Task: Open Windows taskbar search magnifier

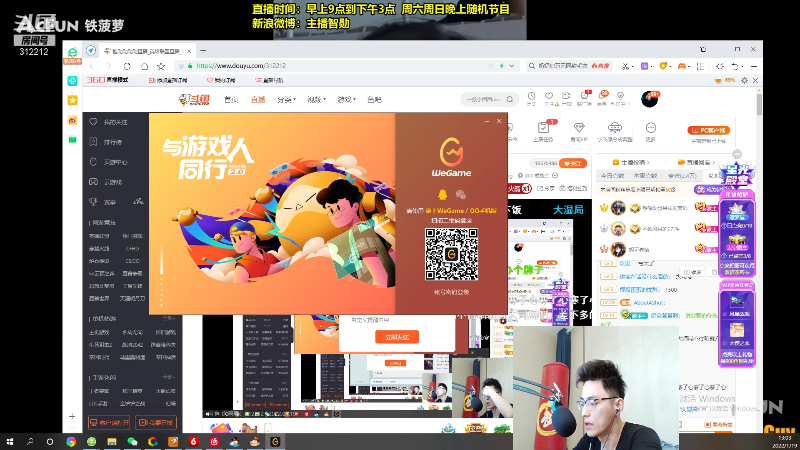Action: 30,442
